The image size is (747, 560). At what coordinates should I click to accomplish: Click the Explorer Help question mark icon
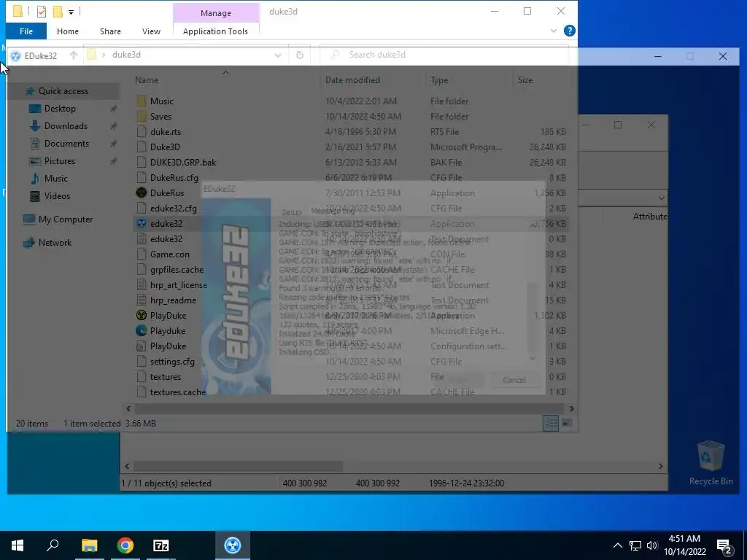(x=569, y=31)
